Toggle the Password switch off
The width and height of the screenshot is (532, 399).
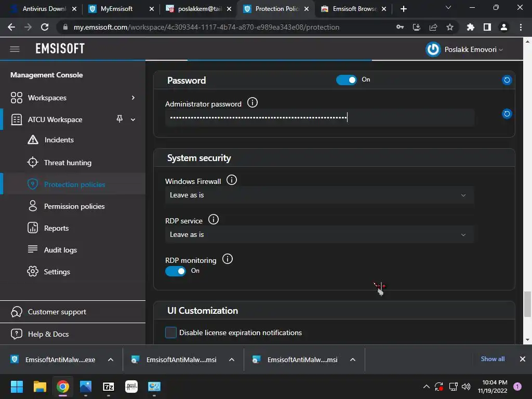pos(347,80)
